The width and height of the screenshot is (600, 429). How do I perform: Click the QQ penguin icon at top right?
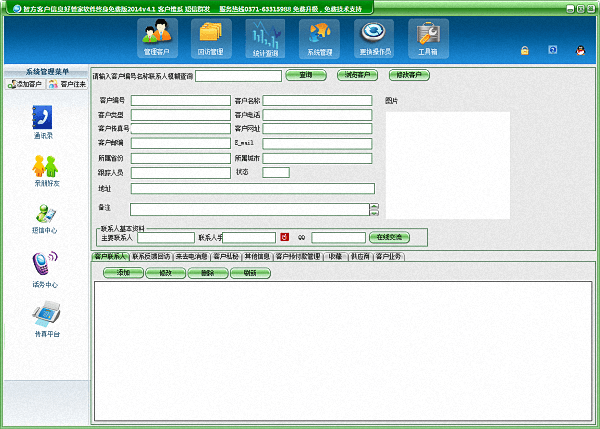click(x=579, y=50)
